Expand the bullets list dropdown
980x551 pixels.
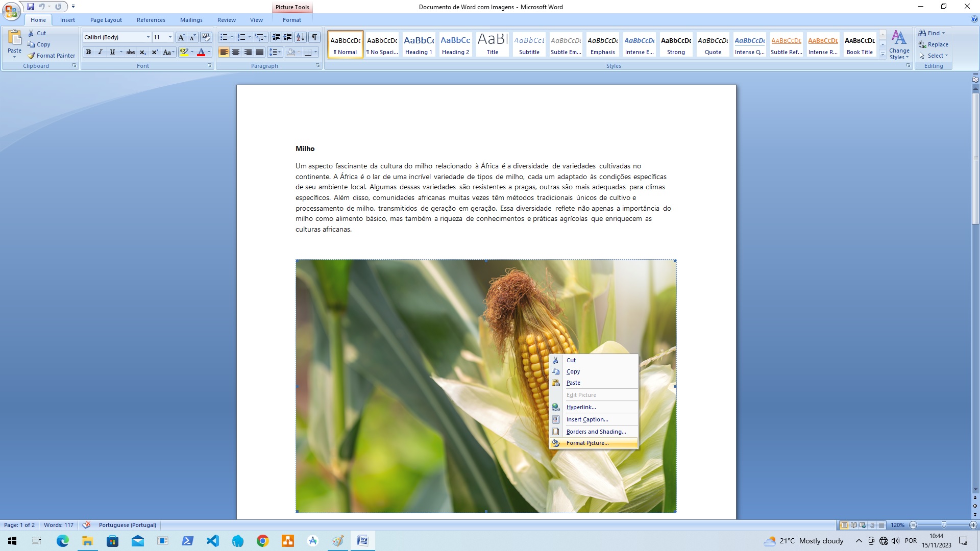232,37
